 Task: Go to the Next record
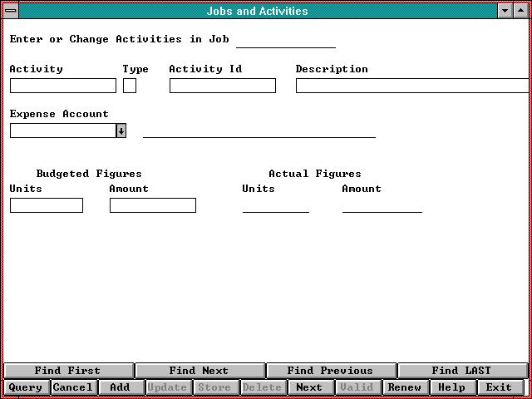(309, 387)
